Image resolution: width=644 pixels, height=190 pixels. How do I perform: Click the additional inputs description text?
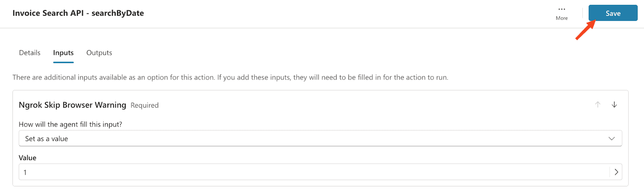click(x=230, y=77)
